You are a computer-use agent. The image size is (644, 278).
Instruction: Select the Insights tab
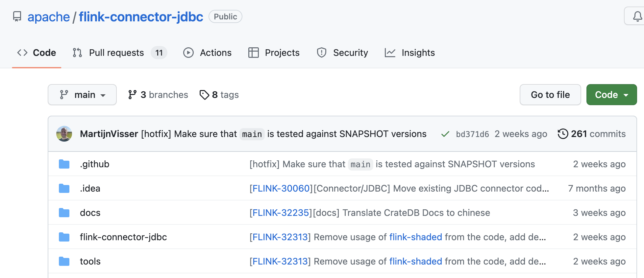(x=410, y=53)
